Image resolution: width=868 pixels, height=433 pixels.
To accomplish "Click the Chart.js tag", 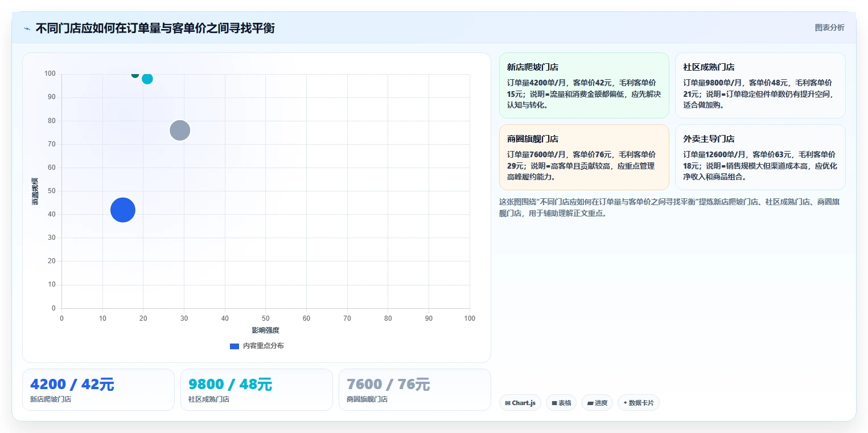I will point(520,403).
